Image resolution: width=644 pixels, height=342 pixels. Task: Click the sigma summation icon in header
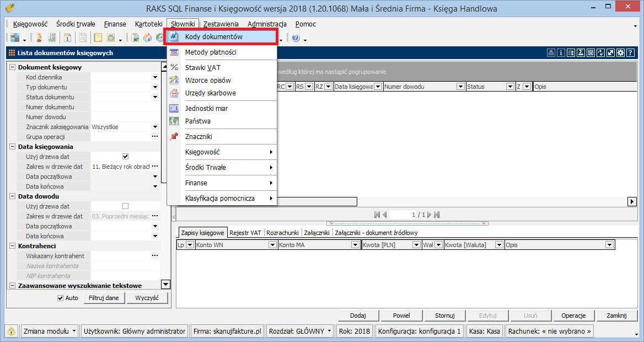coord(581,53)
